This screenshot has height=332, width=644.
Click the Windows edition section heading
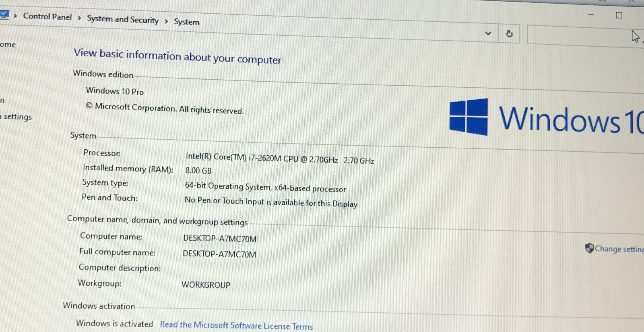pyautogui.click(x=103, y=74)
